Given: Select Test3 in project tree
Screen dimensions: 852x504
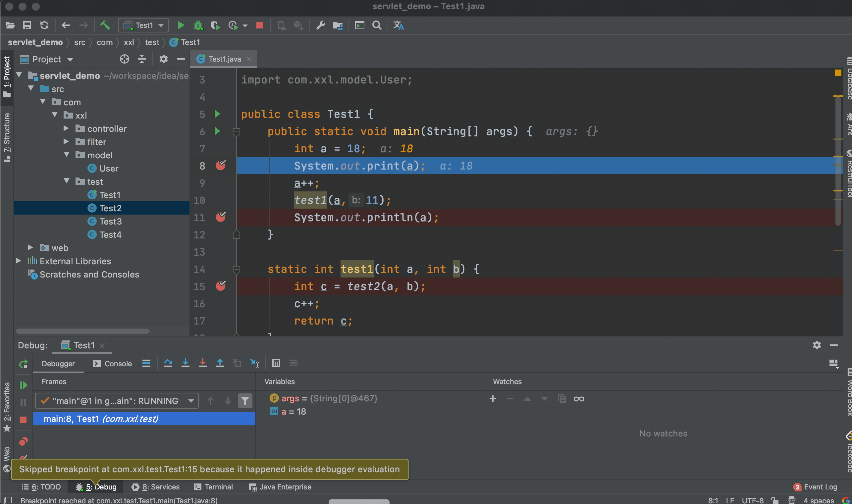Looking at the screenshot, I should point(110,222).
